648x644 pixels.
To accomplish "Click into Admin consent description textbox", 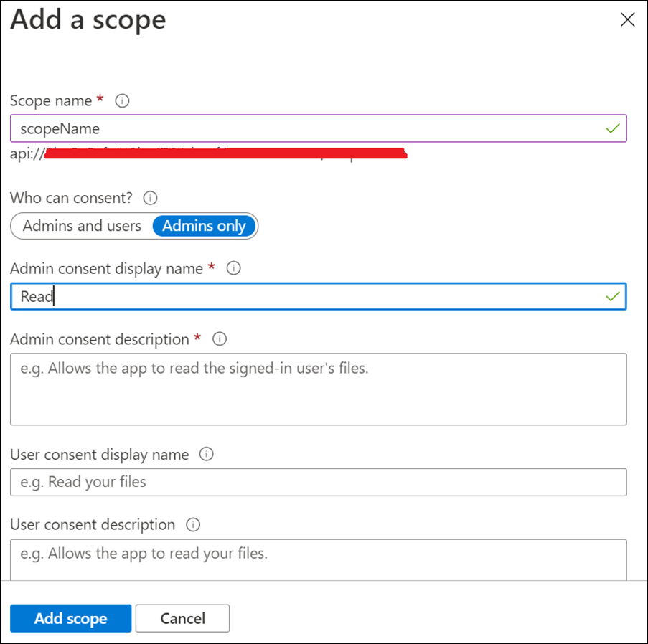I will point(318,389).
